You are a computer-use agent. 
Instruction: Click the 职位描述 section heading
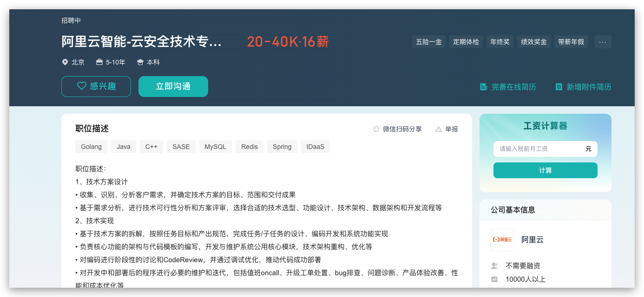point(92,129)
